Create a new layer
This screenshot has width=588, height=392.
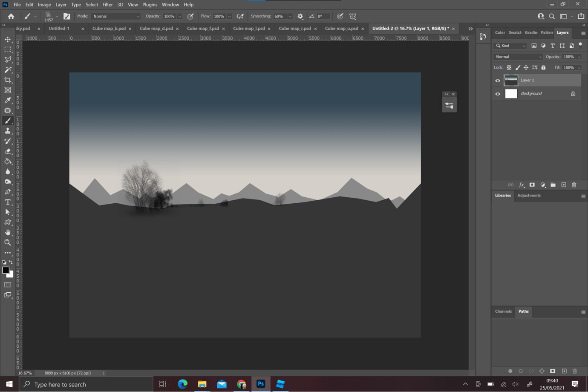coord(563,184)
